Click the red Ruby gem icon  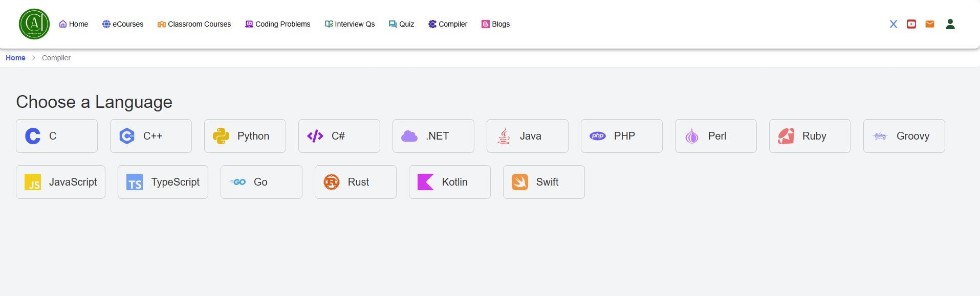pos(786,136)
